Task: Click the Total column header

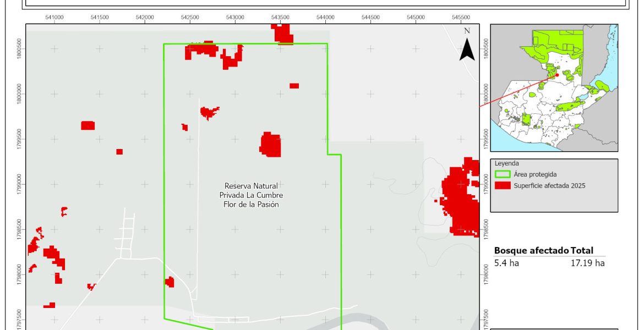Action: [582, 250]
